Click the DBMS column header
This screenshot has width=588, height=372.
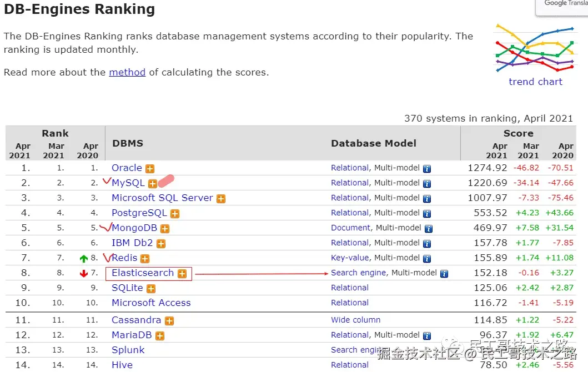(x=128, y=143)
